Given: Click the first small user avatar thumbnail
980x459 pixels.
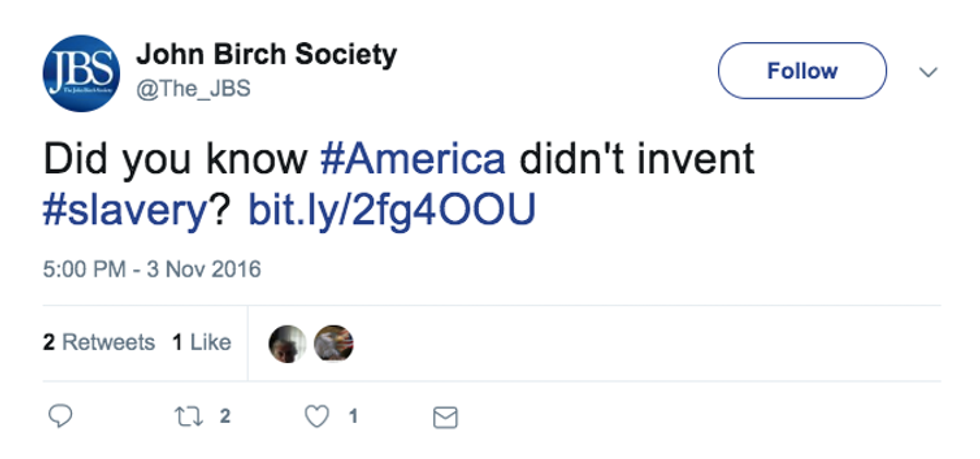Looking at the screenshot, I should coord(287,344).
